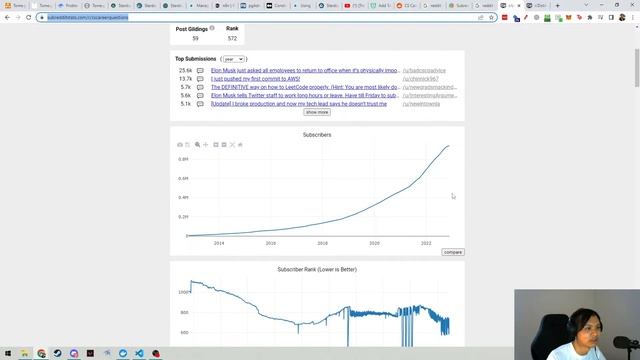
Task: Open the author profile of the 5.6k post
Action: coord(430,96)
